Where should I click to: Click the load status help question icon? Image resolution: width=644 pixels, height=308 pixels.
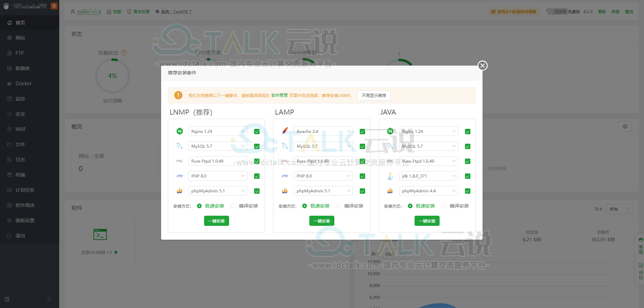[x=124, y=53]
